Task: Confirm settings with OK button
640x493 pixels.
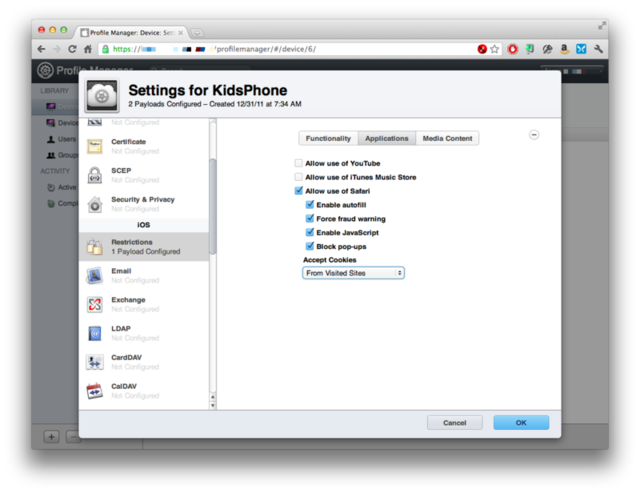Action: coord(521,423)
